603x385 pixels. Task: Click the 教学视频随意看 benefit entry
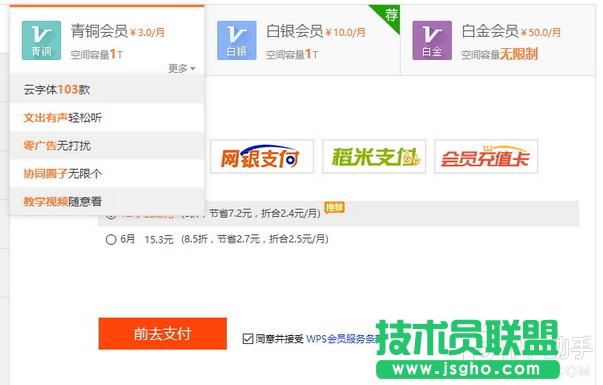pos(107,201)
